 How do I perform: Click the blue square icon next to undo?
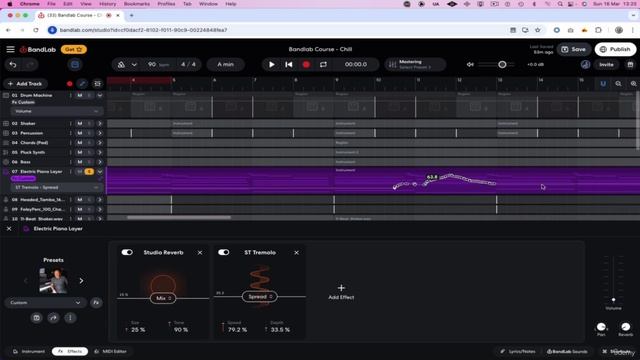(x=75, y=64)
